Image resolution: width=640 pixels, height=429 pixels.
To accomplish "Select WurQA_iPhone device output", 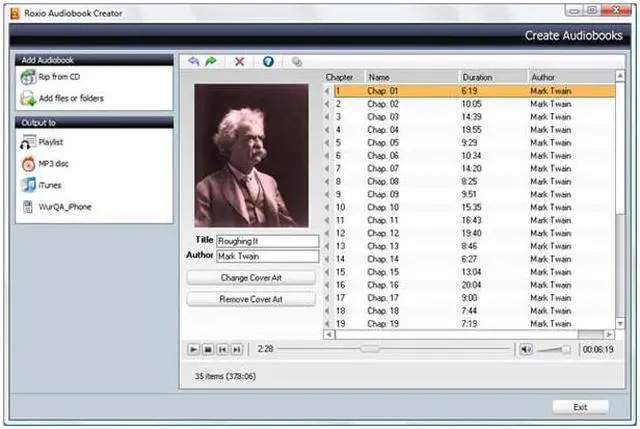I will [x=64, y=207].
